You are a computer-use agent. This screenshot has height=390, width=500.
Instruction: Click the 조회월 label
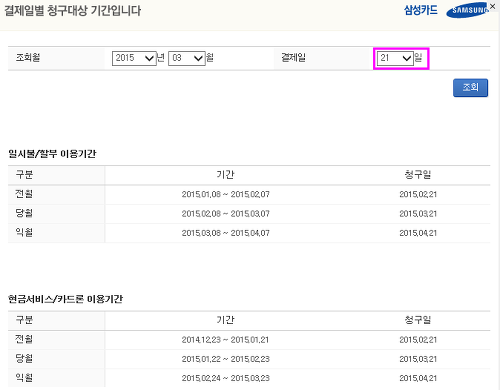coord(28,58)
